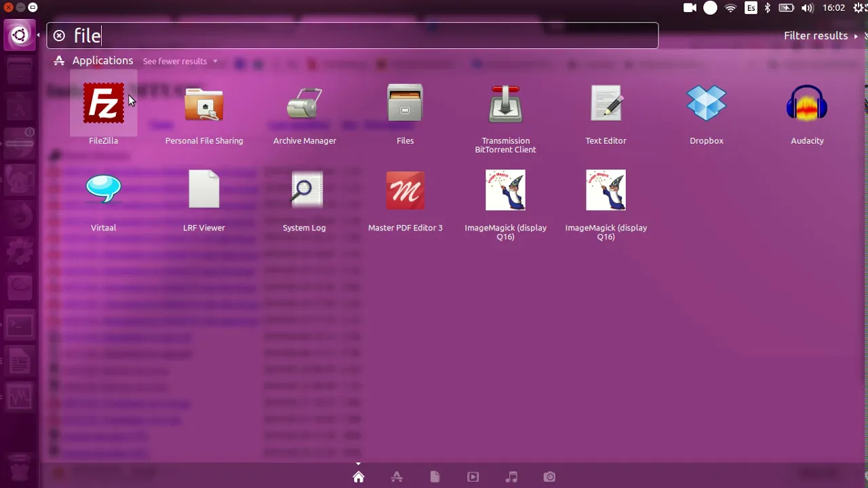Open the Virtaal application
This screenshot has height=488, width=868.
tap(103, 190)
